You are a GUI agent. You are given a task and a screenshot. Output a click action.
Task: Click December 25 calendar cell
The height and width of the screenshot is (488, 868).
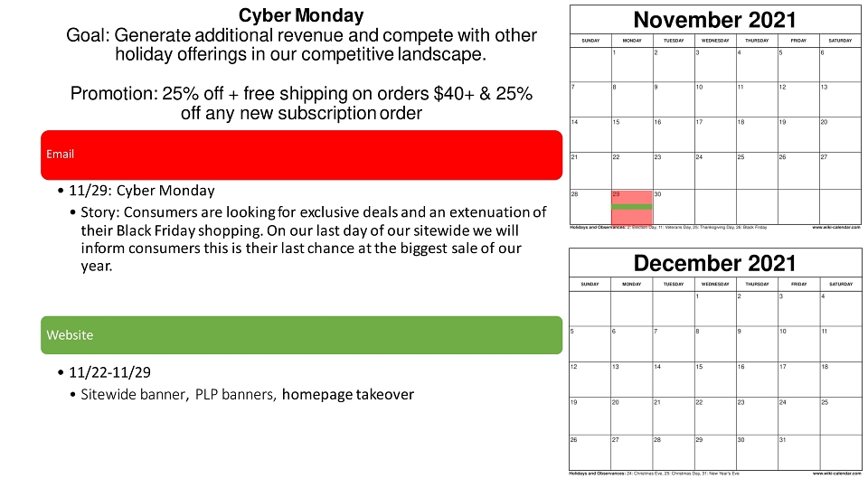tap(840, 415)
